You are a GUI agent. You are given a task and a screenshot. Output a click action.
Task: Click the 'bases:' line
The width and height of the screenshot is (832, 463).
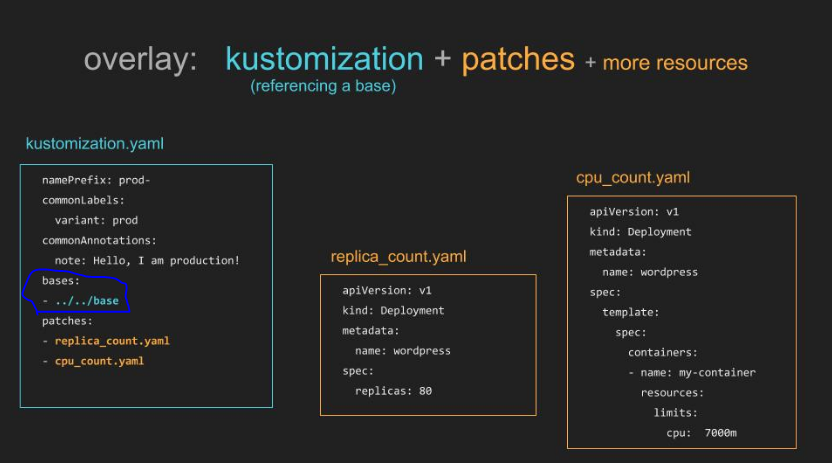[60, 281]
